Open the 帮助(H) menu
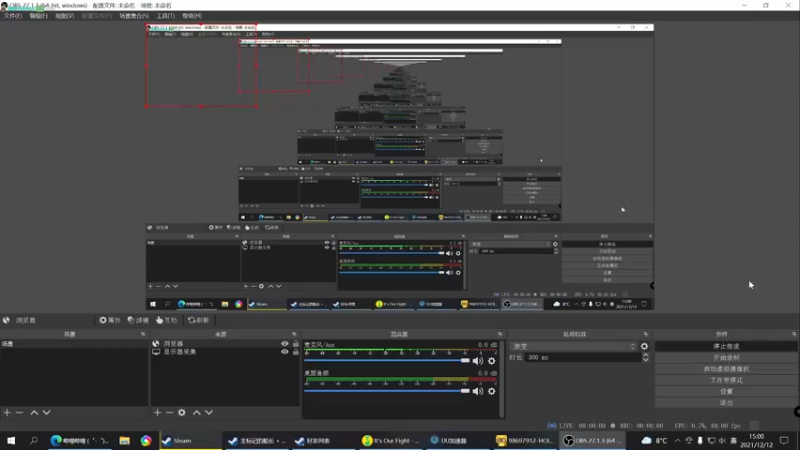The width and height of the screenshot is (800, 450). [x=192, y=16]
